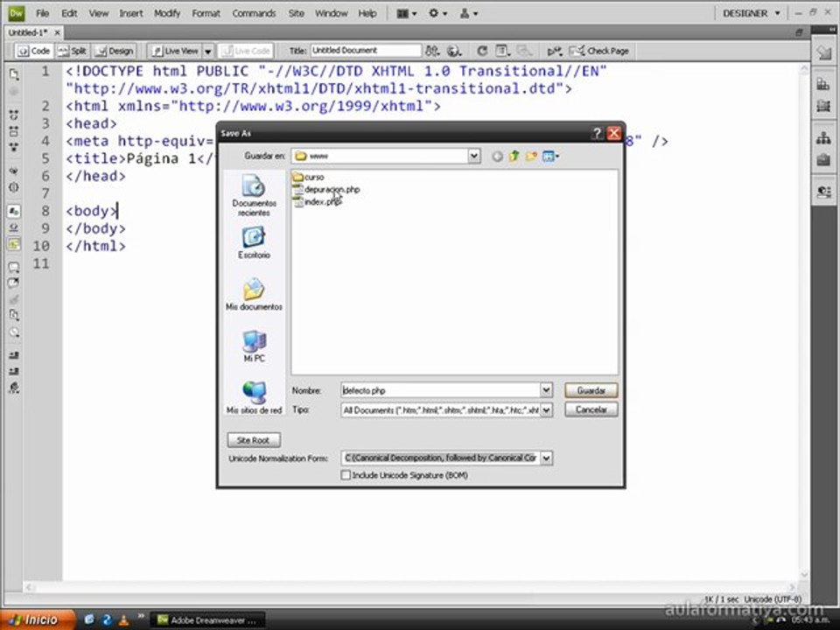
Task: Open Mis sitios de red location
Action: click(x=254, y=397)
